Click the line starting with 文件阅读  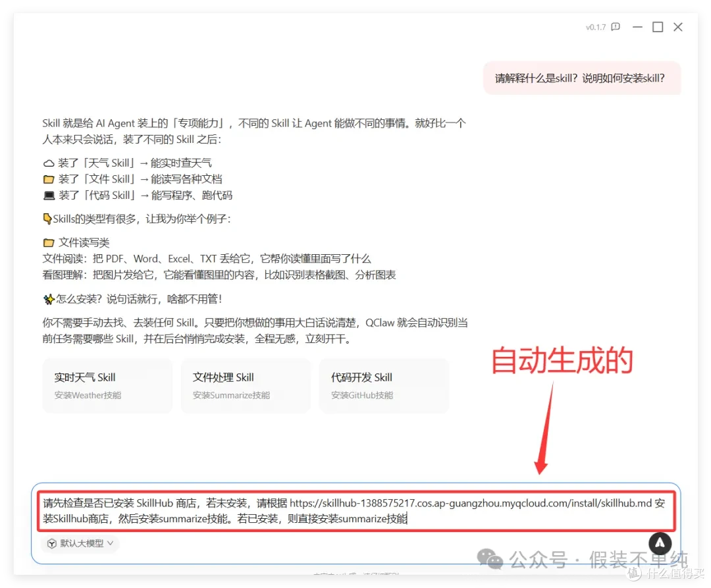[207, 259]
